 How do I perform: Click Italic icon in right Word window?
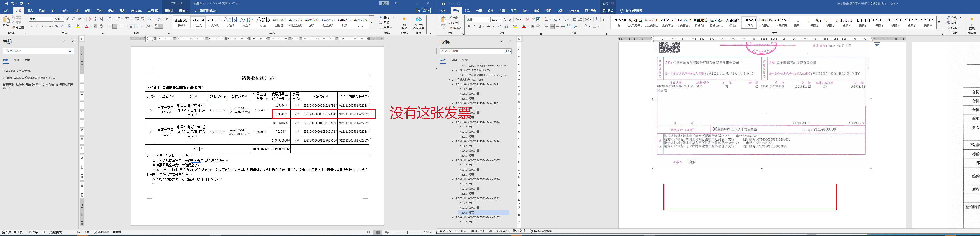click(474, 26)
